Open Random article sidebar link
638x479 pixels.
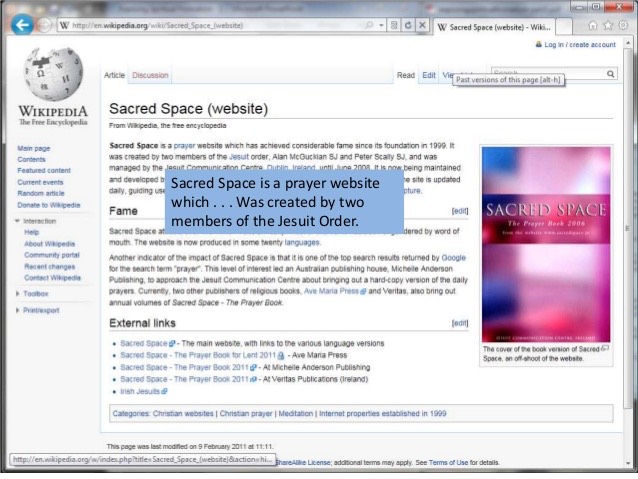pyautogui.click(x=41, y=193)
